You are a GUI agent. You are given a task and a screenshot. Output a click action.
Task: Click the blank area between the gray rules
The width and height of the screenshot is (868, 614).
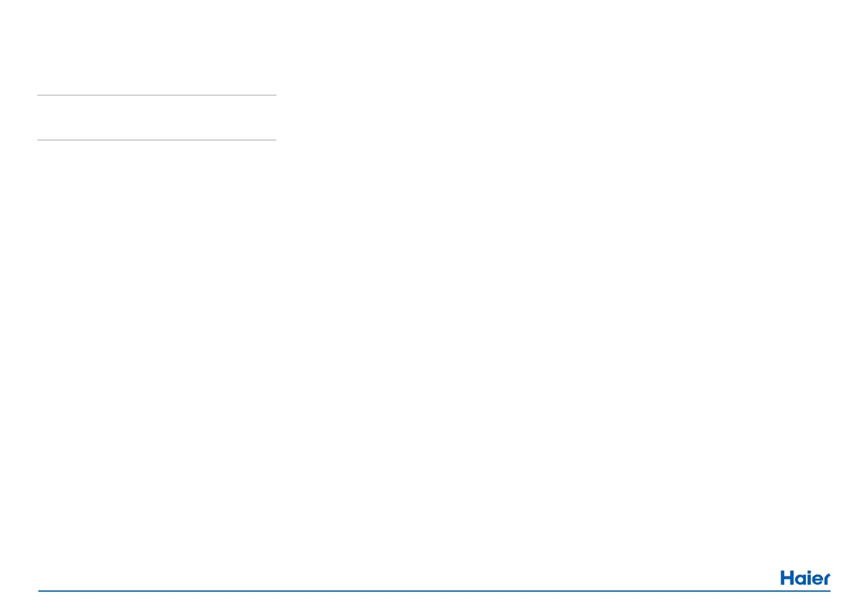tap(157, 118)
